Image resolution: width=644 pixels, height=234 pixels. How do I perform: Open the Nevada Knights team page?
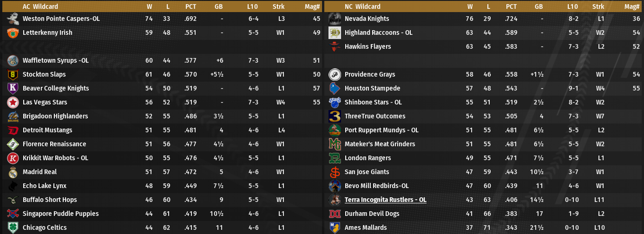pos(367,19)
